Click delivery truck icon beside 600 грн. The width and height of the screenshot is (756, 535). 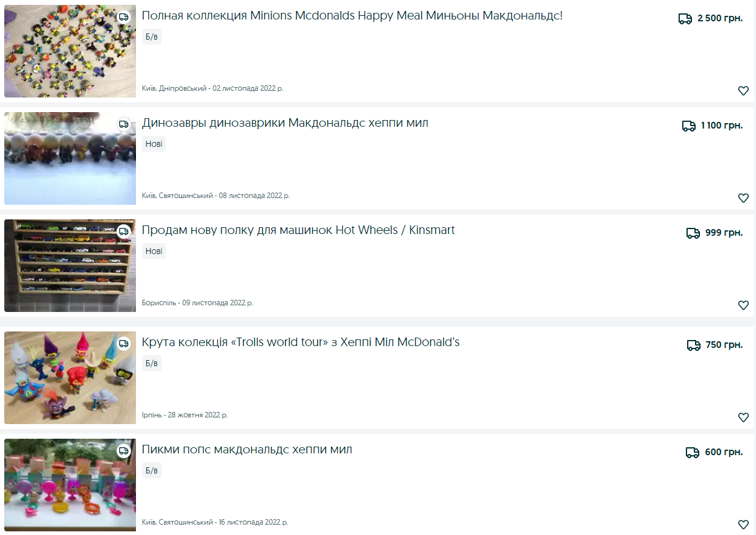(693, 453)
